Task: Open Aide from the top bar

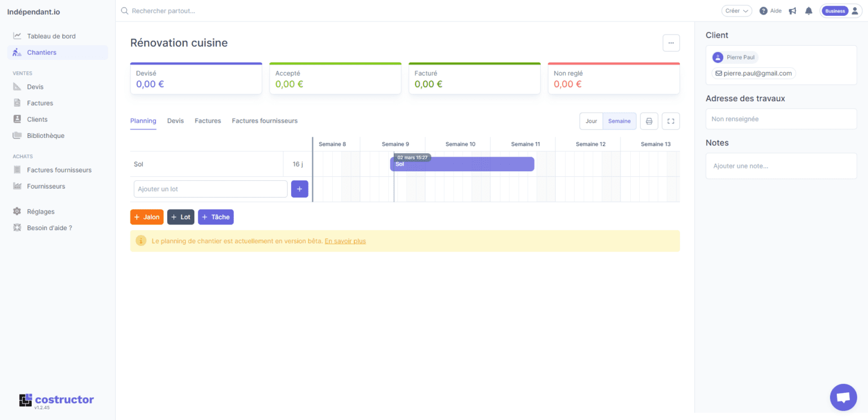Action: point(770,11)
